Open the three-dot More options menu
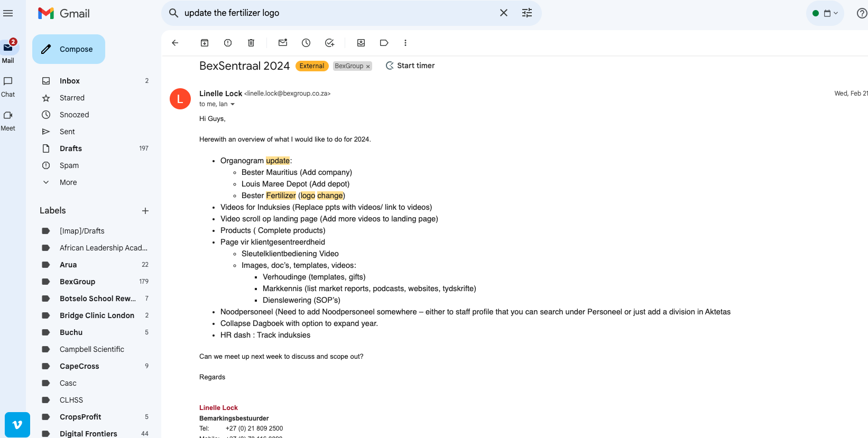The height and width of the screenshot is (438, 868). pos(405,43)
